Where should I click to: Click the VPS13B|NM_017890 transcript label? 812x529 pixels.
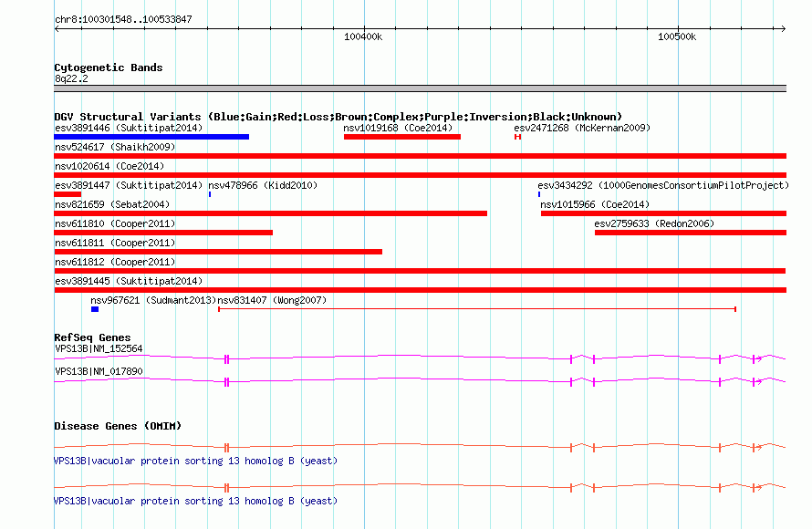[x=99, y=371]
